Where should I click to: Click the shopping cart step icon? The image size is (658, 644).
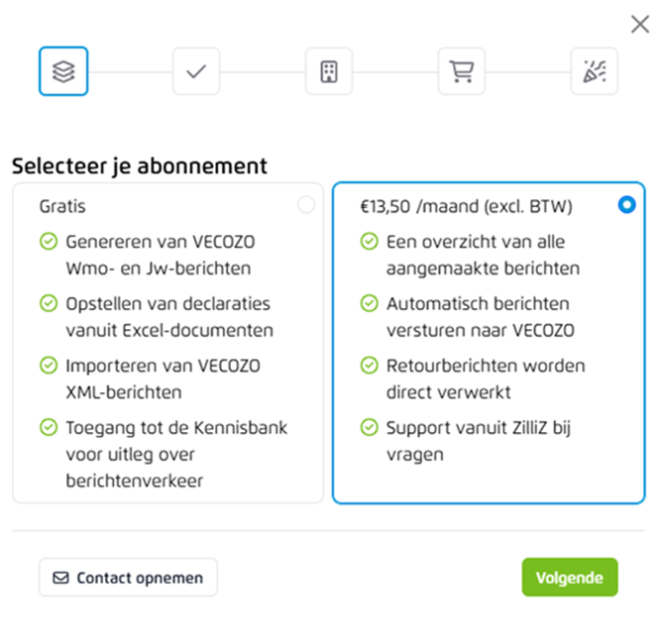point(462,72)
